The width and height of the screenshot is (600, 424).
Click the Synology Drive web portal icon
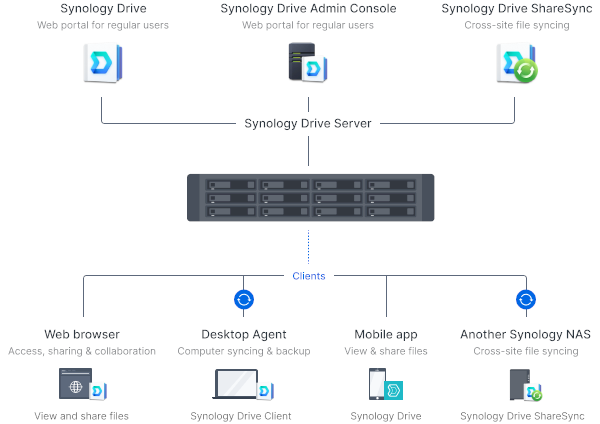tap(100, 63)
